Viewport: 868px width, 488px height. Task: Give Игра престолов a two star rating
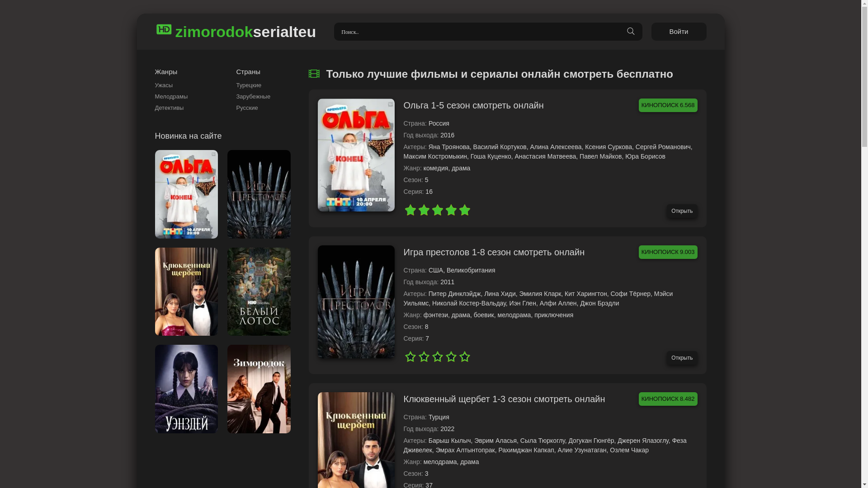424,357
